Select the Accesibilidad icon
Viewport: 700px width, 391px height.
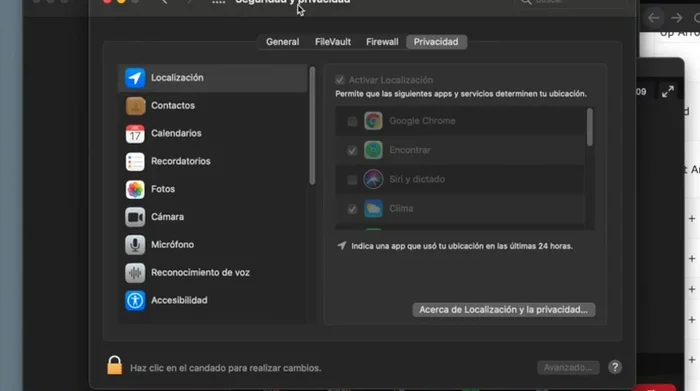[x=135, y=300]
